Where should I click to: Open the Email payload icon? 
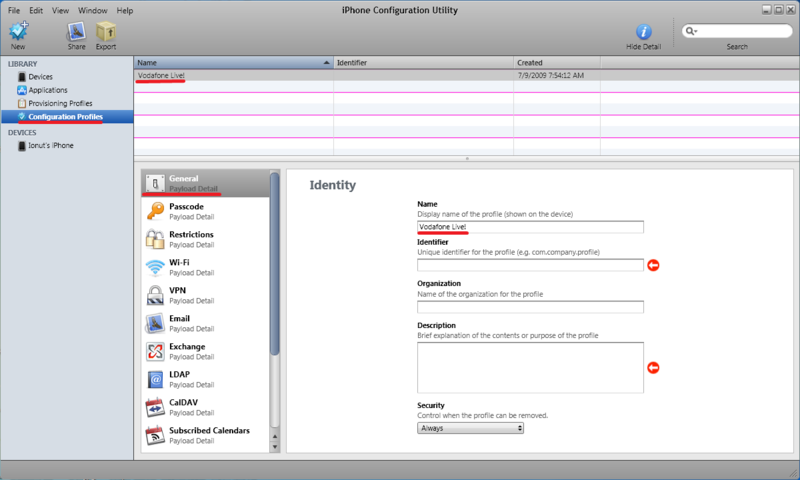click(x=155, y=323)
